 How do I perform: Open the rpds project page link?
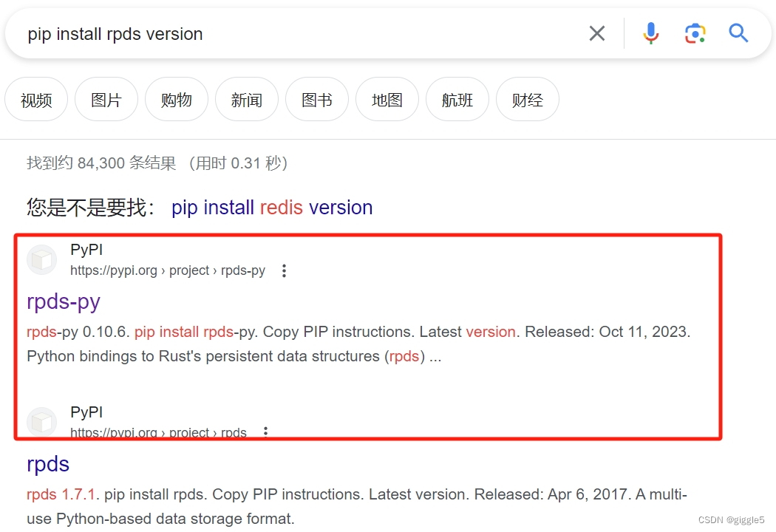[x=47, y=464]
